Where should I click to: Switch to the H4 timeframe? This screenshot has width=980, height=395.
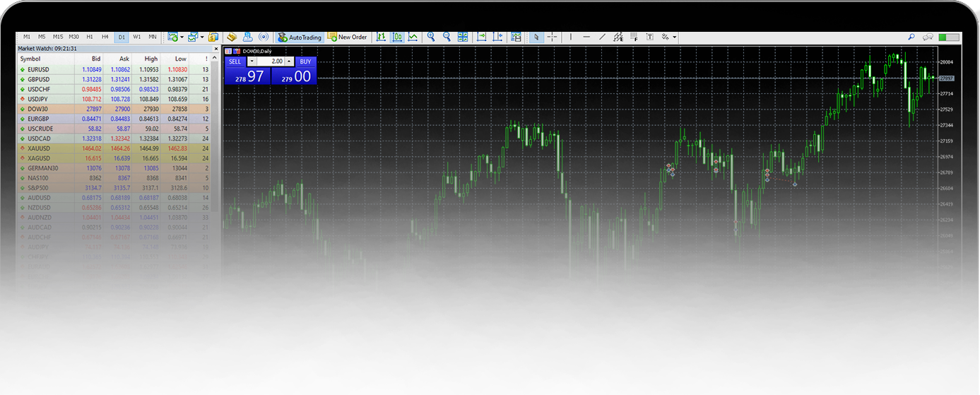point(105,37)
